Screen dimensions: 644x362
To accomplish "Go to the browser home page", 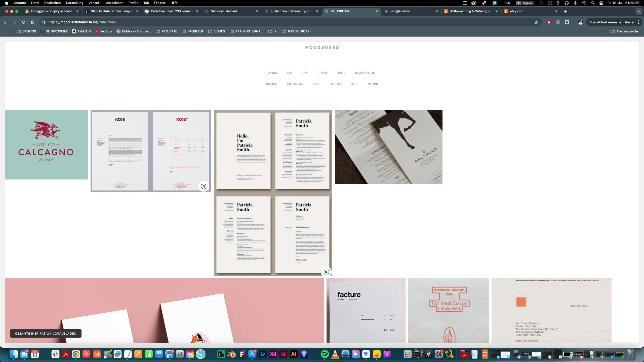I will pos(33,22).
